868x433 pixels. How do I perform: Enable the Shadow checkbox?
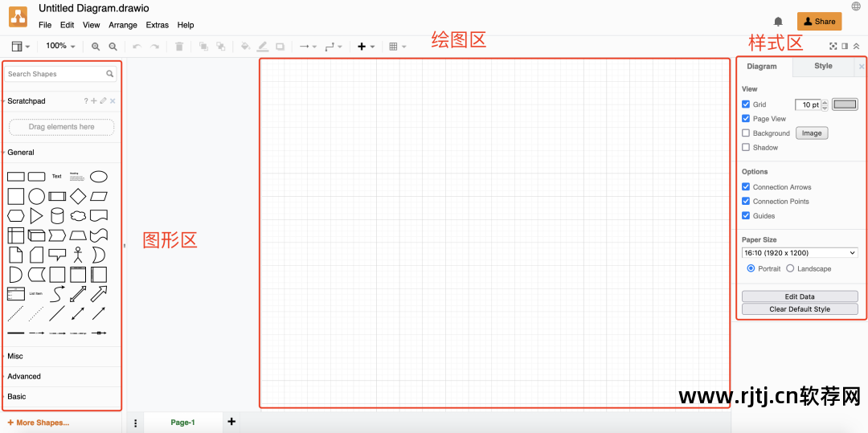[x=746, y=147]
